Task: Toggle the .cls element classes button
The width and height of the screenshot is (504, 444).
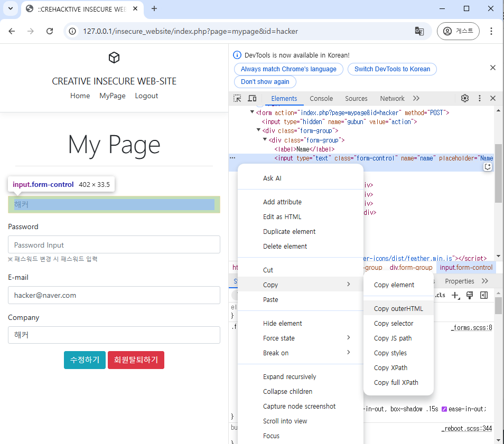Action: (x=441, y=295)
